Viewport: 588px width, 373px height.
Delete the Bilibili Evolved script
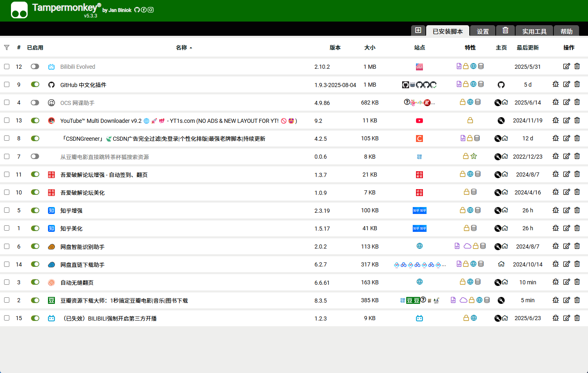coord(577,66)
